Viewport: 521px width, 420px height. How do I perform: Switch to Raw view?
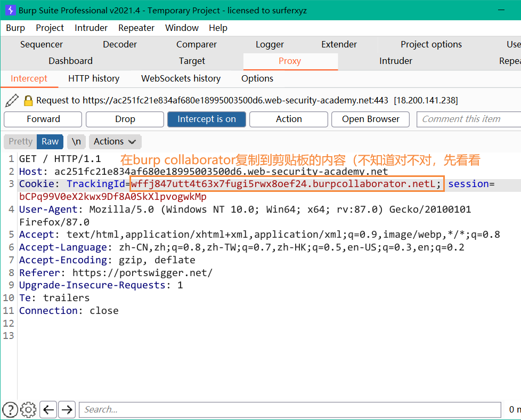click(x=50, y=141)
